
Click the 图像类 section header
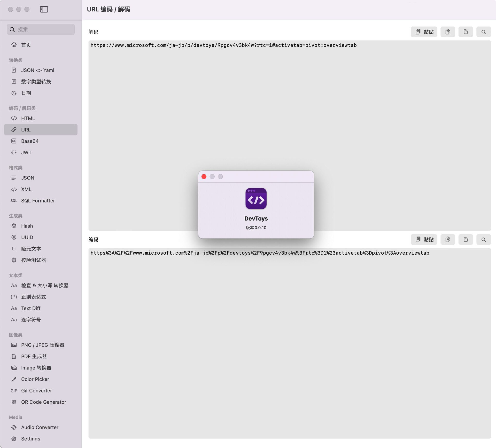pos(16,335)
